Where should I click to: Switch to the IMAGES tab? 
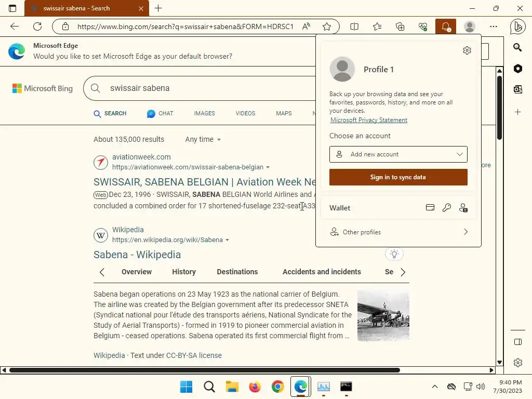204,113
